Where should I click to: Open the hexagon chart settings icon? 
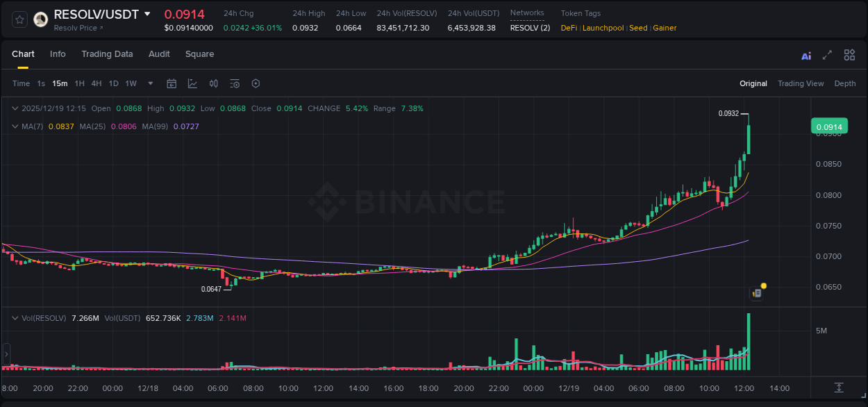click(x=256, y=83)
